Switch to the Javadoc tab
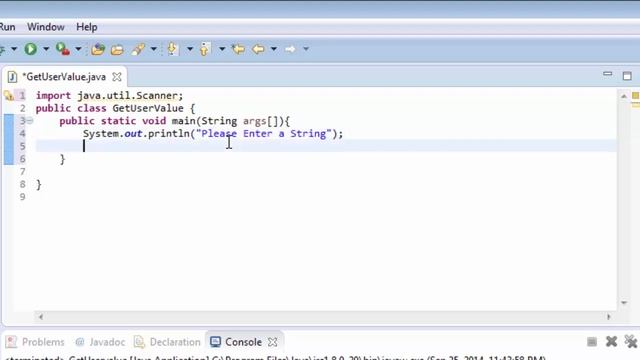The width and height of the screenshot is (640, 360). click(x=100, y=342)
